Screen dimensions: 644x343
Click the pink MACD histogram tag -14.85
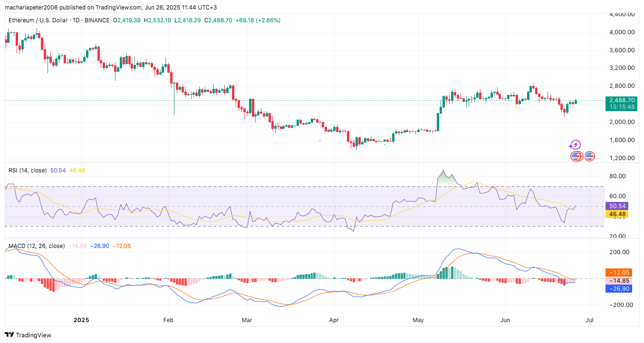(x=618, y=281)
